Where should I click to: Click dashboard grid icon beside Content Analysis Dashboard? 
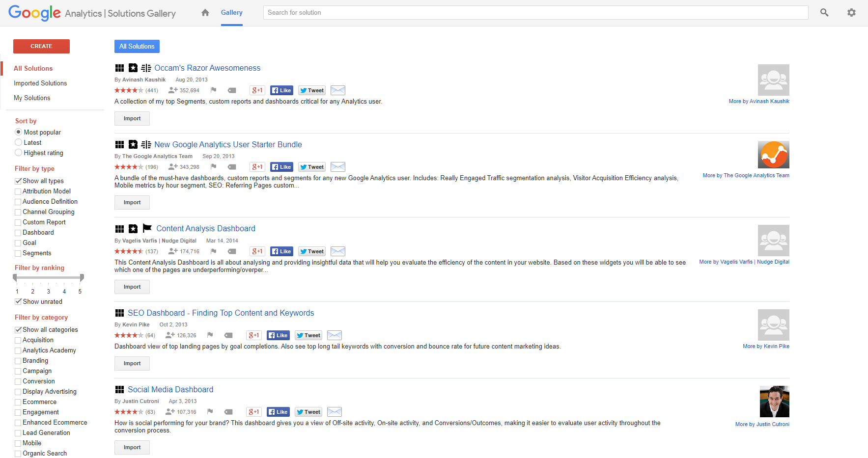pyautogui.click(x=119, y=229)
